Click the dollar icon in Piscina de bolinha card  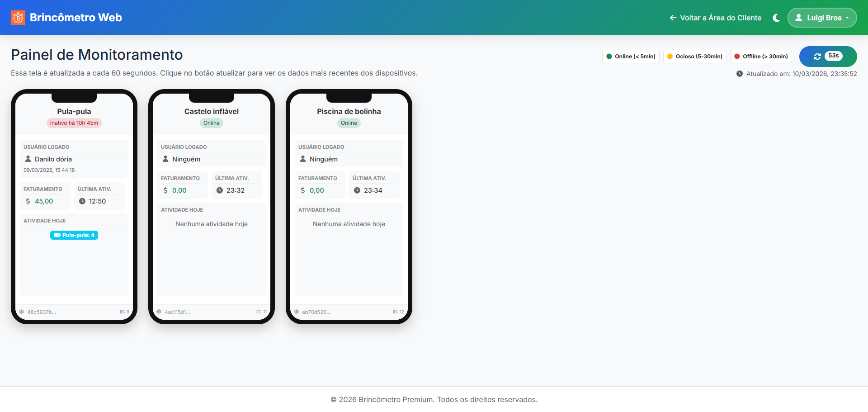(x=303, y=190)
